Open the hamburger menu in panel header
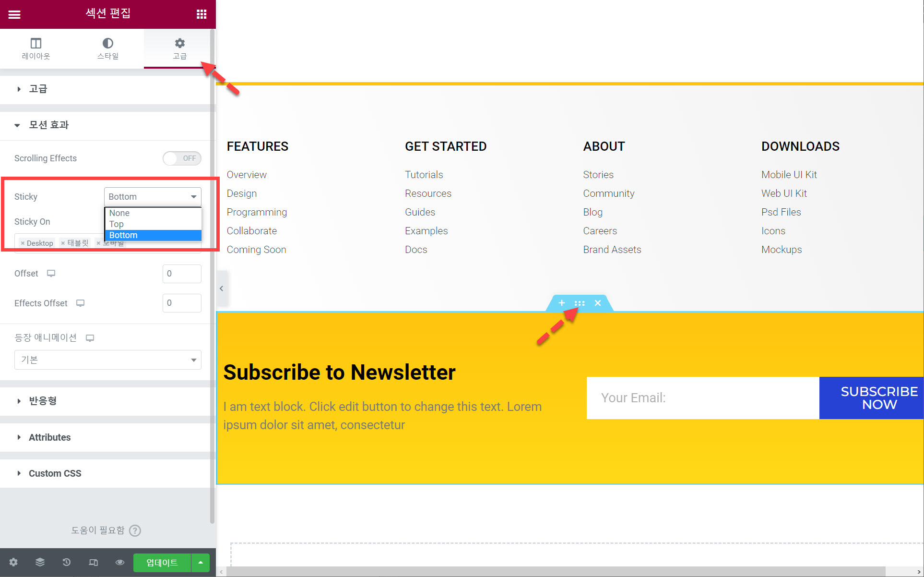Screen dimensions: 924x577 pos(14,14)
